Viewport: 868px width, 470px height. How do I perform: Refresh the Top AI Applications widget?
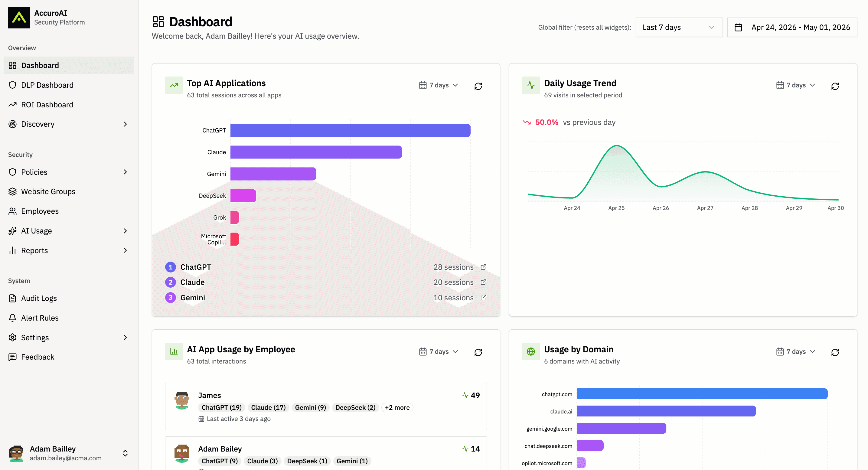tap(478, 86)
